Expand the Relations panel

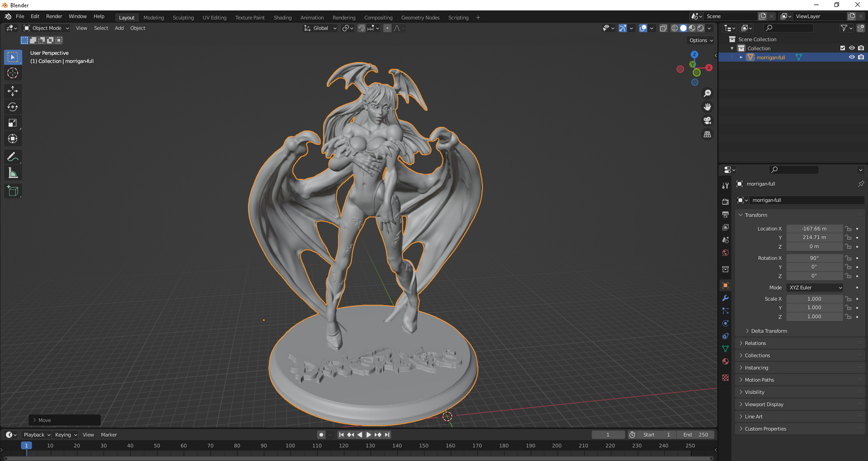pyautogui.click(x=755, y=343)
